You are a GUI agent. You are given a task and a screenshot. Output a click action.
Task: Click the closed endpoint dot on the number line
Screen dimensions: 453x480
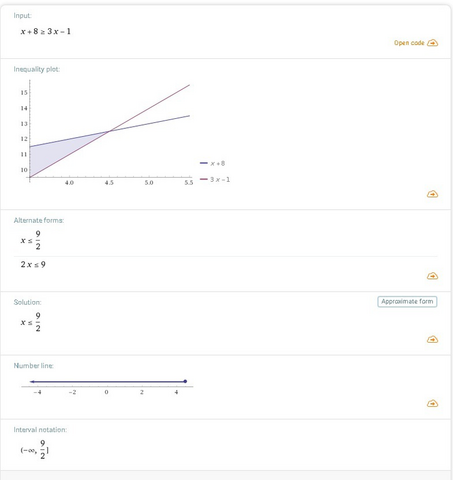click(185, 381)
